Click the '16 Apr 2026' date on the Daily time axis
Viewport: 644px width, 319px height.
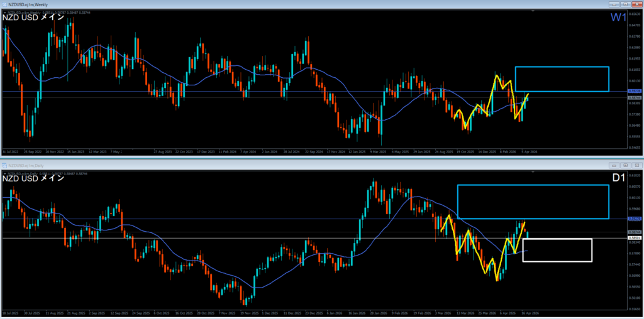(530, 313)
